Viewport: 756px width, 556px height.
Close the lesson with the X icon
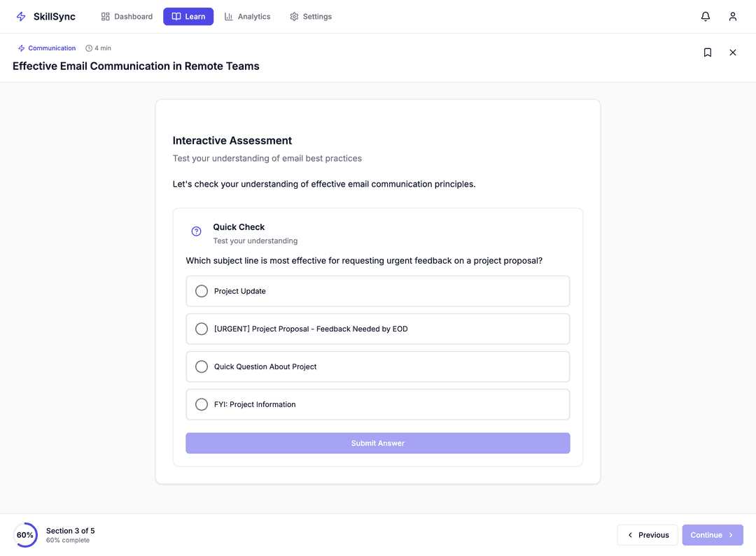733,52
